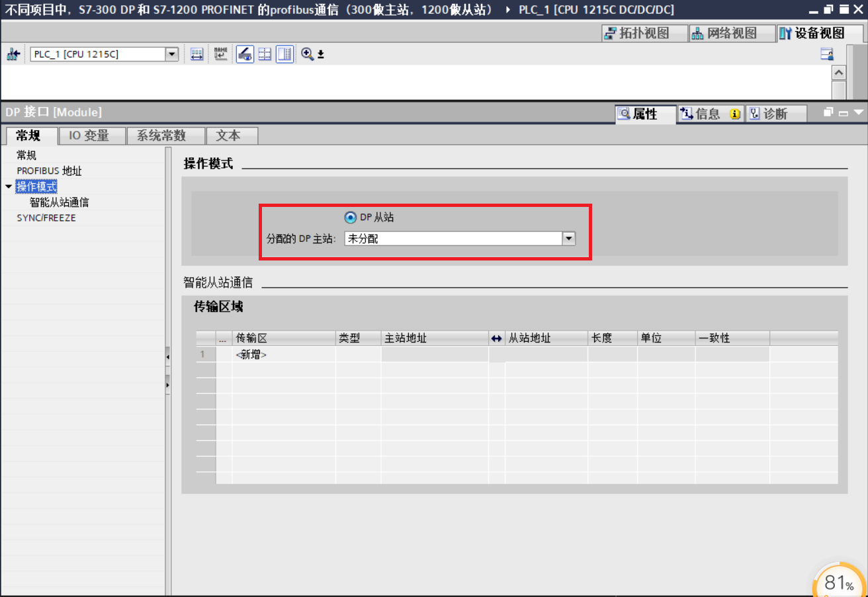This screenshot has height=597, width=868.
Task: Toggle the show module visibility icon
Action: (x=245, y=54)
